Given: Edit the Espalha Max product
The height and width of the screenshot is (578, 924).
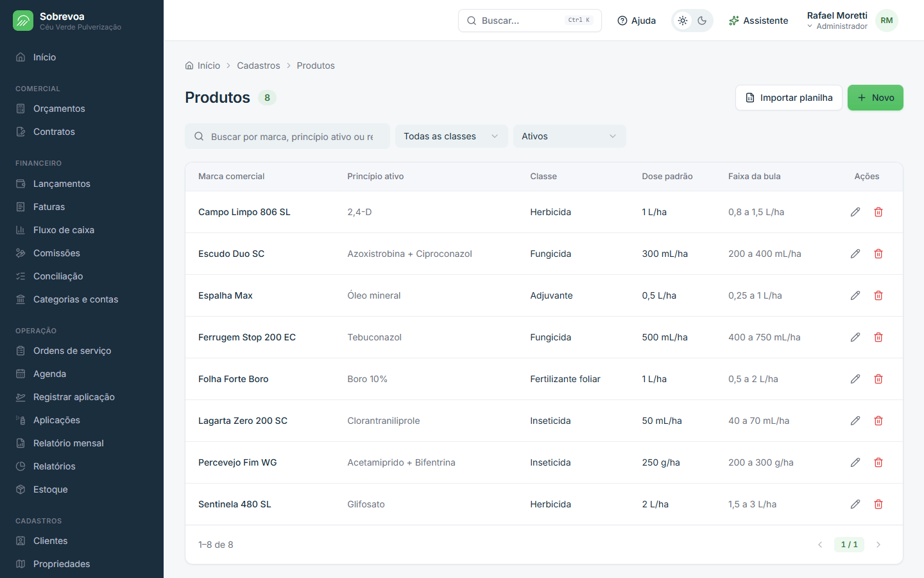Looking at the screenshot, I should 855,295.
